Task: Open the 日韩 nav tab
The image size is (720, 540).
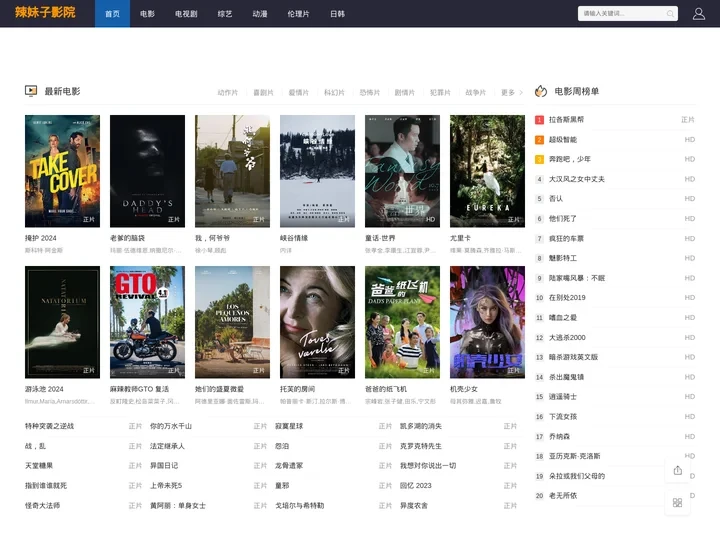Action: pyautogui.click(x=338, y=14)
